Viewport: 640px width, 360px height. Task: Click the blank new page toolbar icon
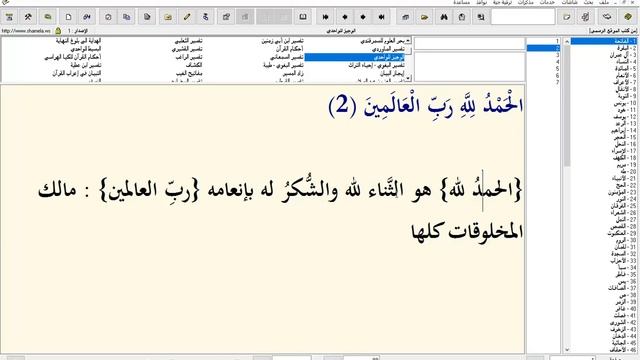(x=68, y=17)
